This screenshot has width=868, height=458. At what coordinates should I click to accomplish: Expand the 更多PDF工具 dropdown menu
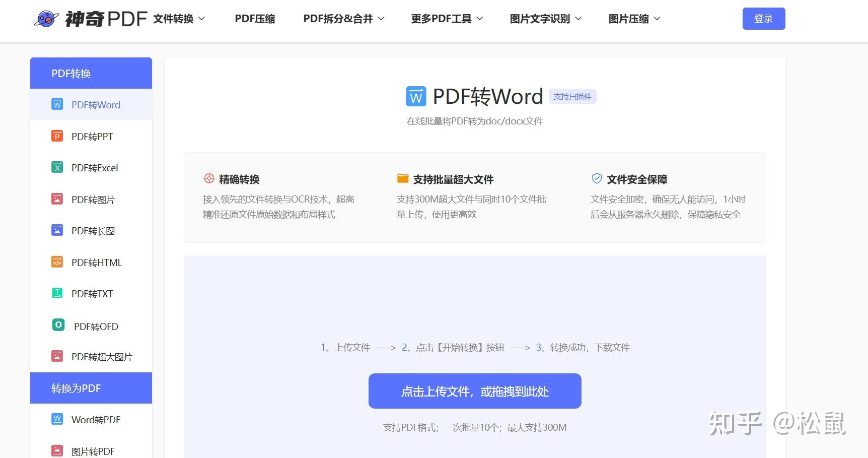tap(447, 19)
